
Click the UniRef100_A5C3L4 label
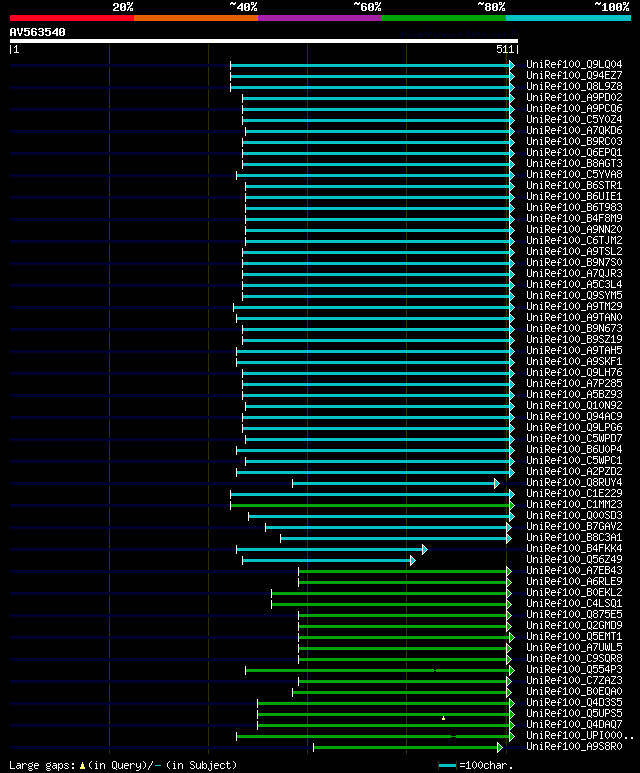[574, 284]
